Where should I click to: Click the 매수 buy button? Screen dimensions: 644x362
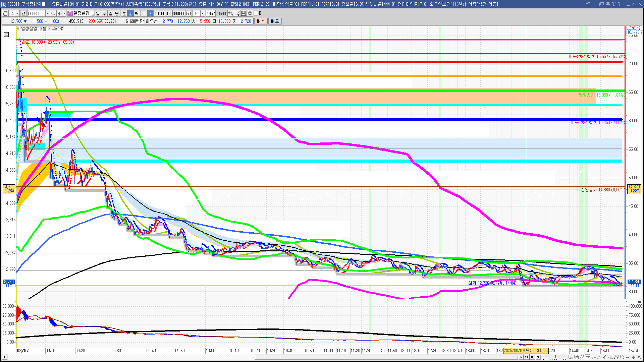[261, 21]
